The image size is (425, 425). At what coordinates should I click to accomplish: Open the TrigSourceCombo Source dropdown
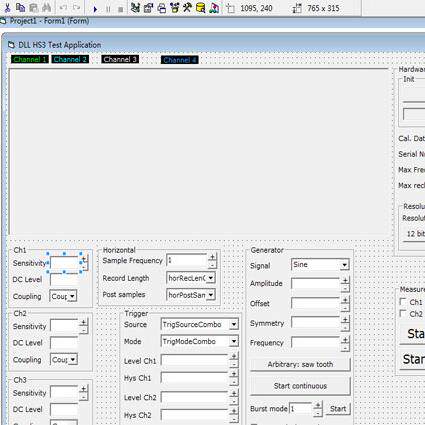[x=234, y=324]
